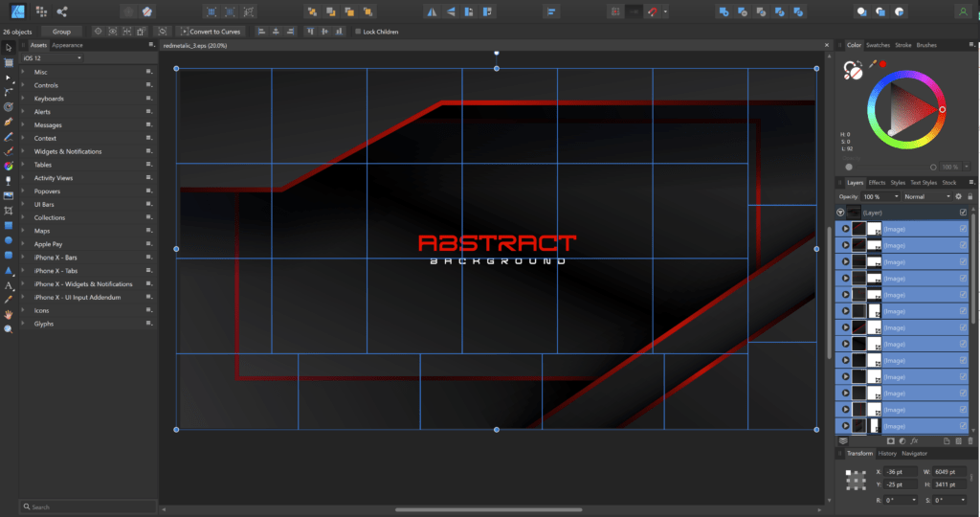Click the Share icon in the top toolbar
The height and width of the screenshot is (517, 980).
coord(62,11)
